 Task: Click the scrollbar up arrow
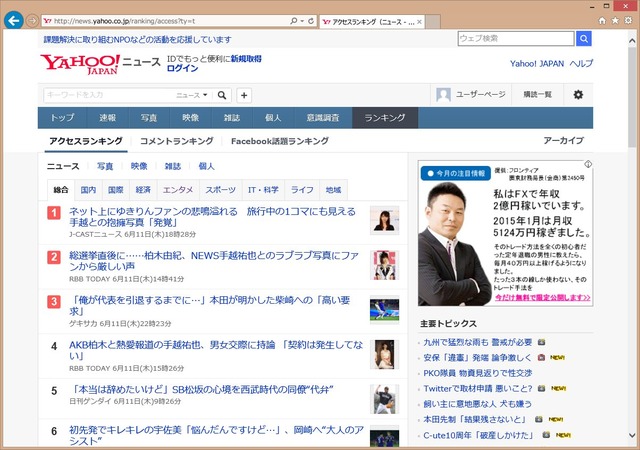pos(632,41)
